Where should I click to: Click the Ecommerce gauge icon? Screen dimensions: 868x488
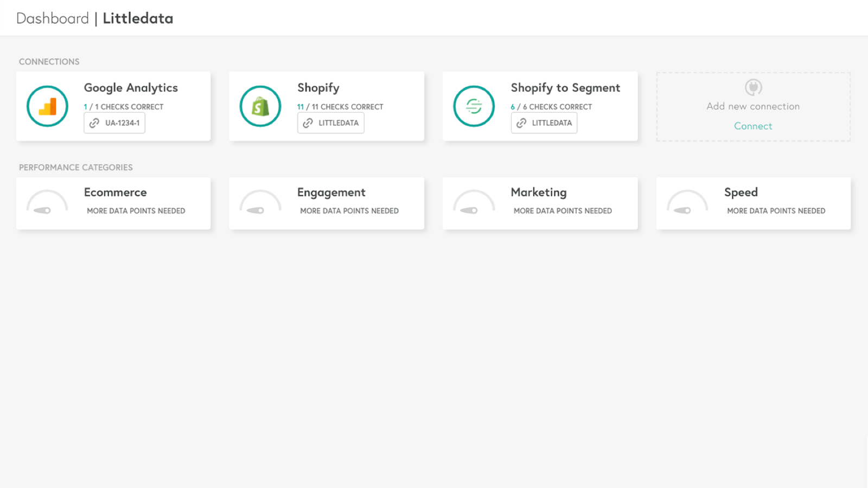click(47, 202)
